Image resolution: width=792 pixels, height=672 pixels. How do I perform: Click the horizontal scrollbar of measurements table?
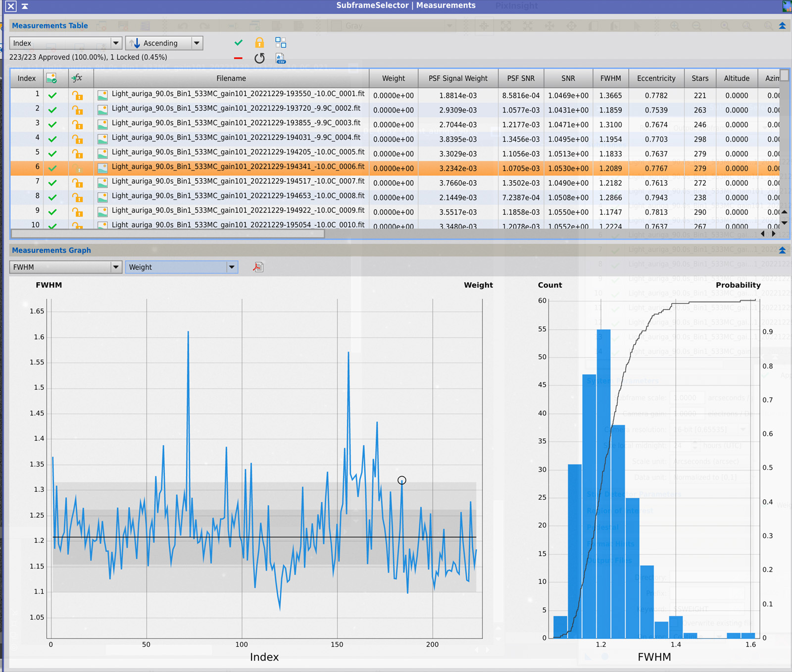168,234
